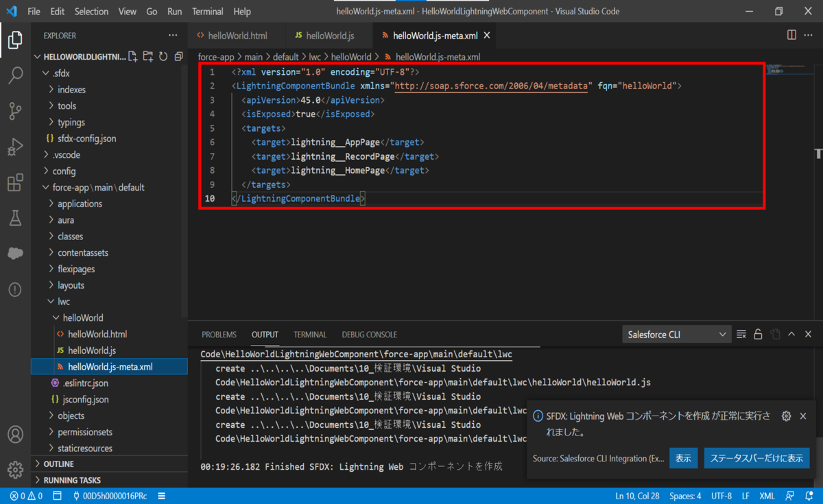Click the feedback icon in status bar

pyautogui.click(x=790, y=496)
